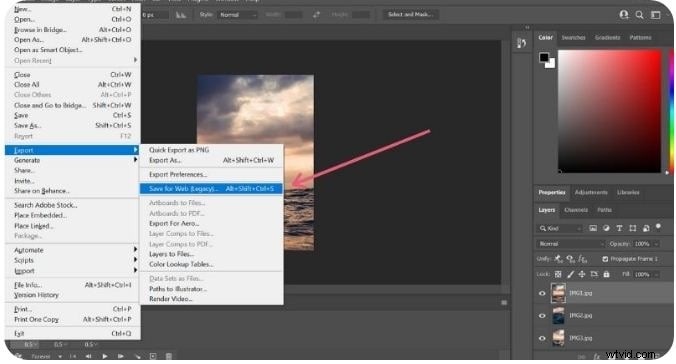Filter layers by adjustment layer icon
The height and width of the screenshot is (364, 676).
[x=606, y=228]
